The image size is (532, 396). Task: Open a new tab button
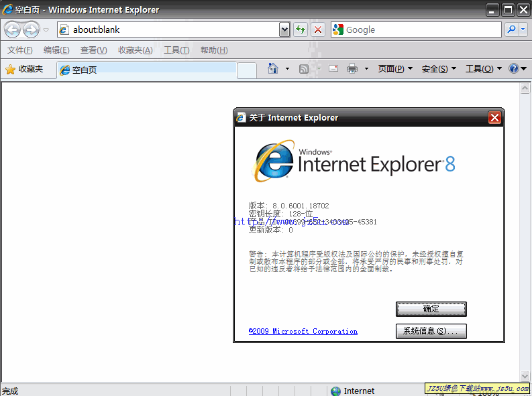247,70
